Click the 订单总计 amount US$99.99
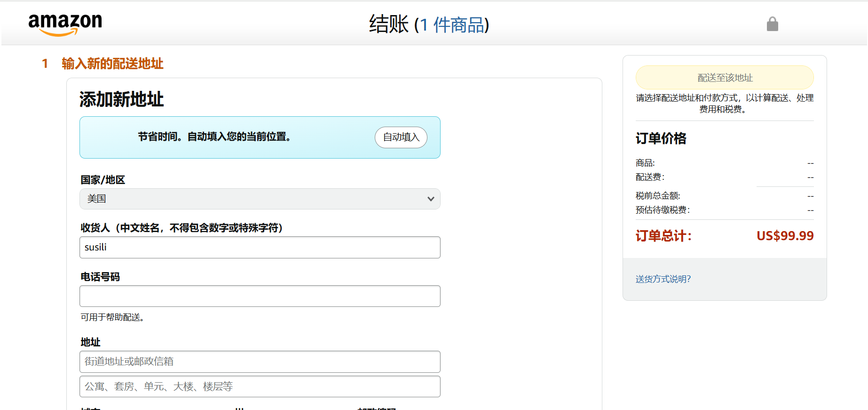Screen dimensions: 868x410 point(785,236)
